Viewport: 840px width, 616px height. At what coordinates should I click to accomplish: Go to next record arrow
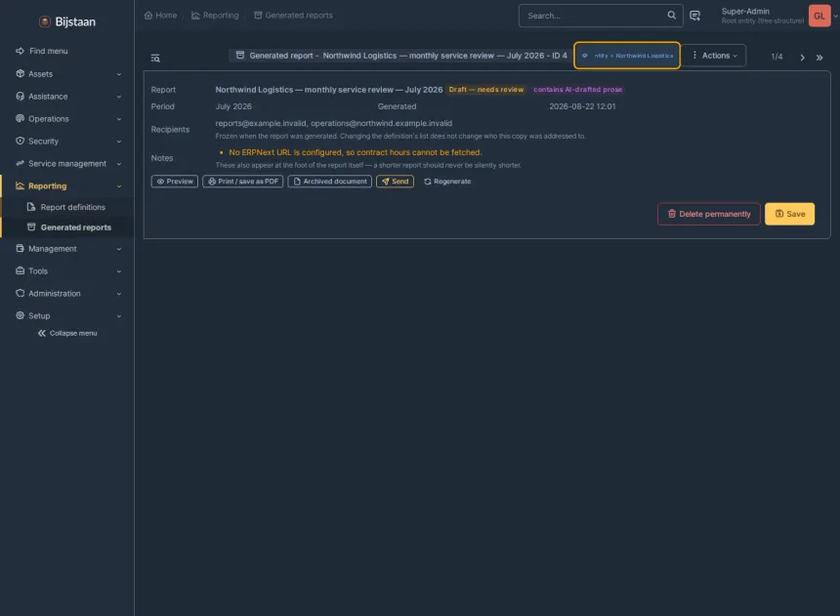click(802, 58)
